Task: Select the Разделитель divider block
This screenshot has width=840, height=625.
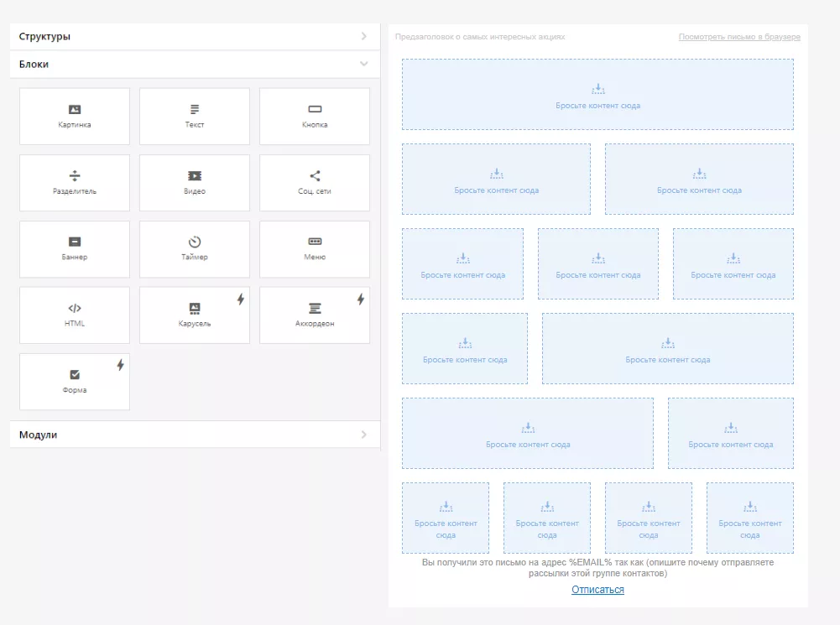Action: click(x=75, y=183)
